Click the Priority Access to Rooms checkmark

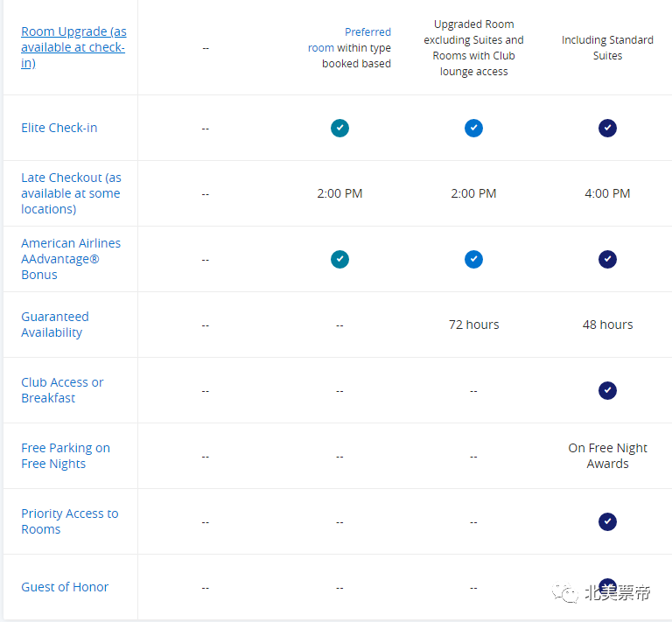[x=607, y=521]
